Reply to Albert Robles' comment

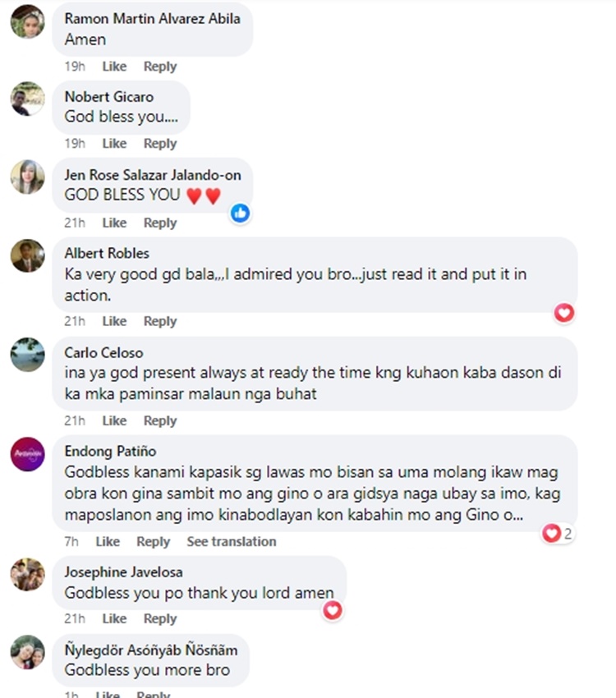[x=160, y=321]
